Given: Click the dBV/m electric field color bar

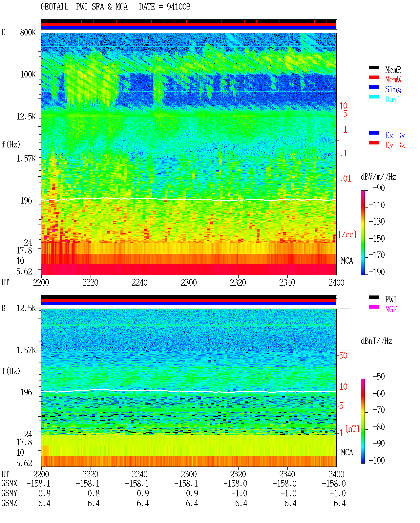Looking at the screenshot, I should (363, 232).
